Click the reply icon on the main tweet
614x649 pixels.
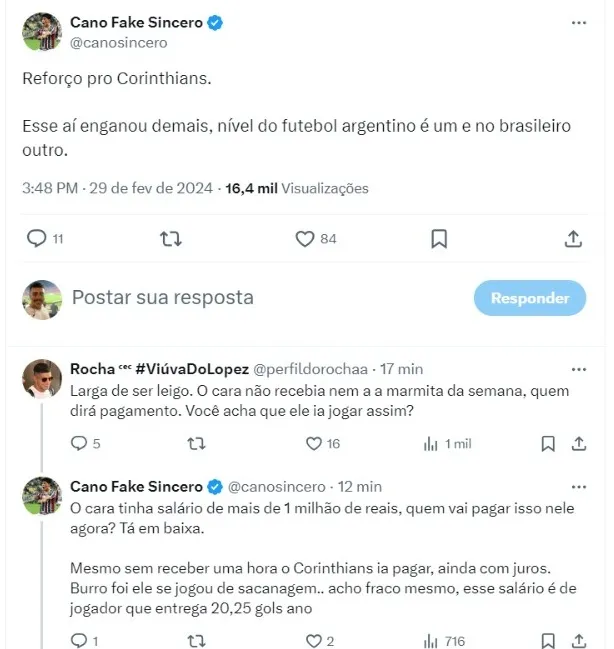[37, 238]
